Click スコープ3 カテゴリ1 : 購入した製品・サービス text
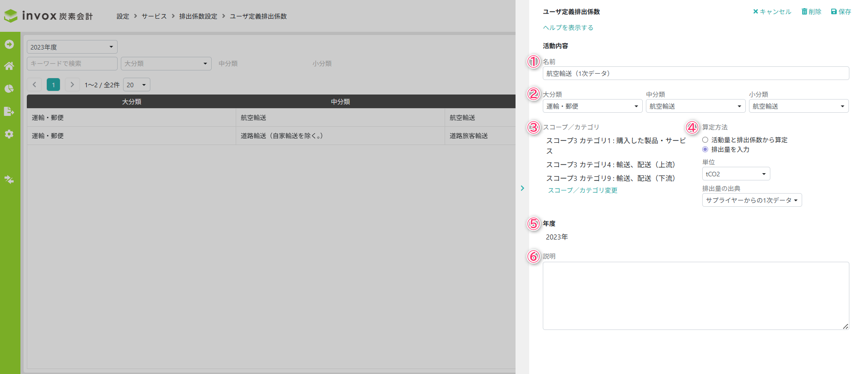 616,146
